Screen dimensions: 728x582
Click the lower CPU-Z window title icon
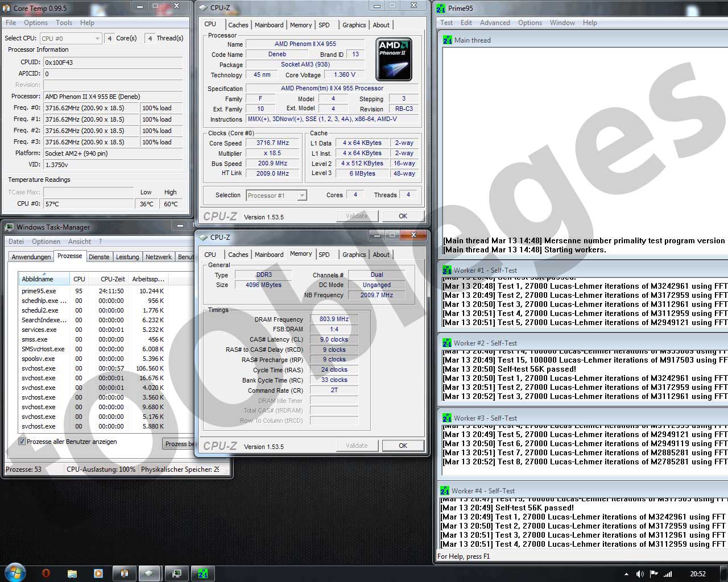203,237
